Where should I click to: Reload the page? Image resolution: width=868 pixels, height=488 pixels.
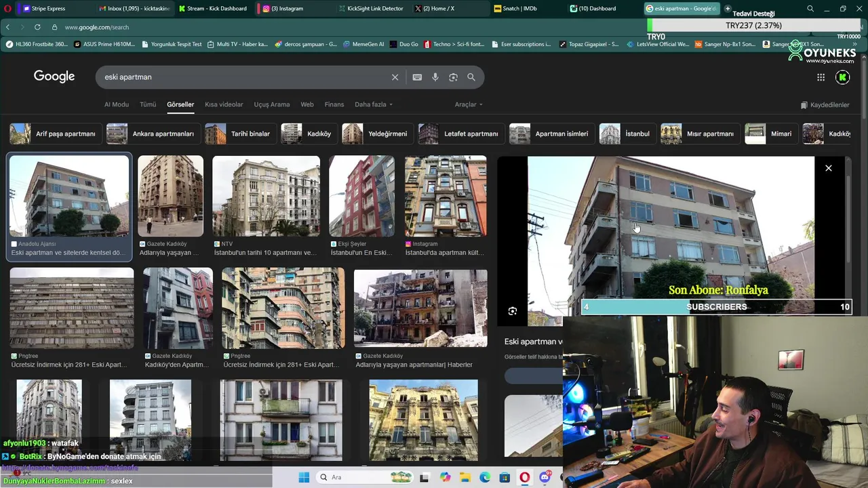click(37, 27)
